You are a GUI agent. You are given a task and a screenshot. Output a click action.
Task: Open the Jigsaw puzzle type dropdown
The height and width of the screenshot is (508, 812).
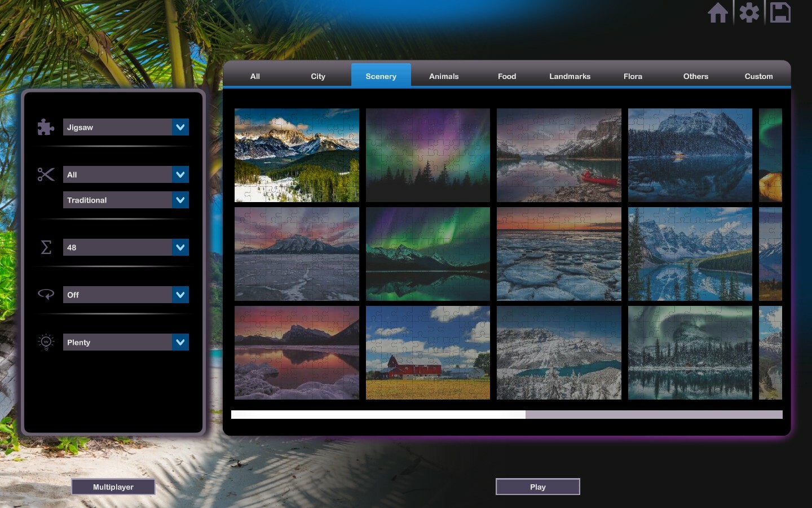pyautogui.click(x=126, y=127)
